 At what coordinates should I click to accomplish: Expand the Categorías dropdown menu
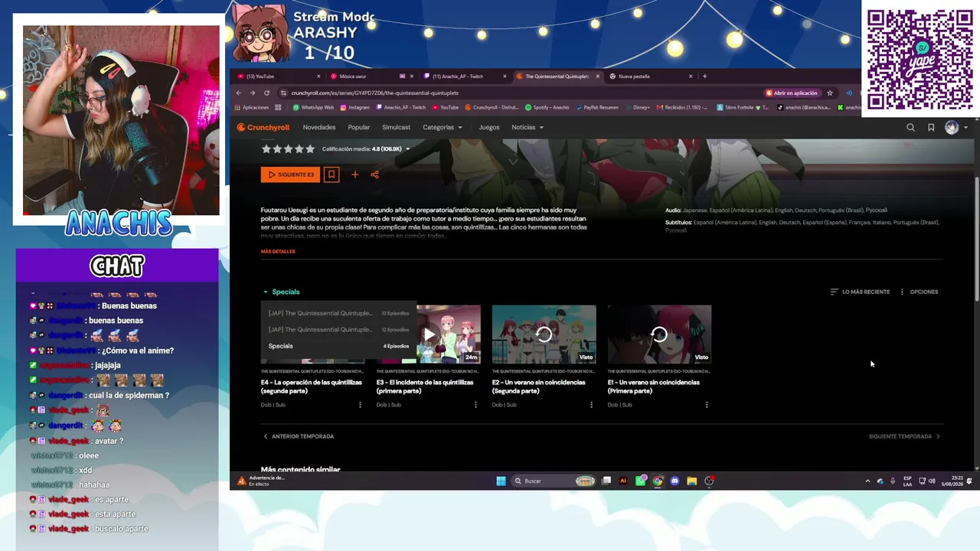(443, 128)
